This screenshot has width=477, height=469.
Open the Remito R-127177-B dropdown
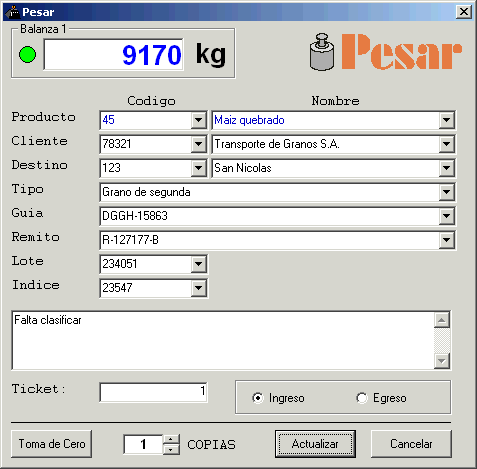[447, 240]
